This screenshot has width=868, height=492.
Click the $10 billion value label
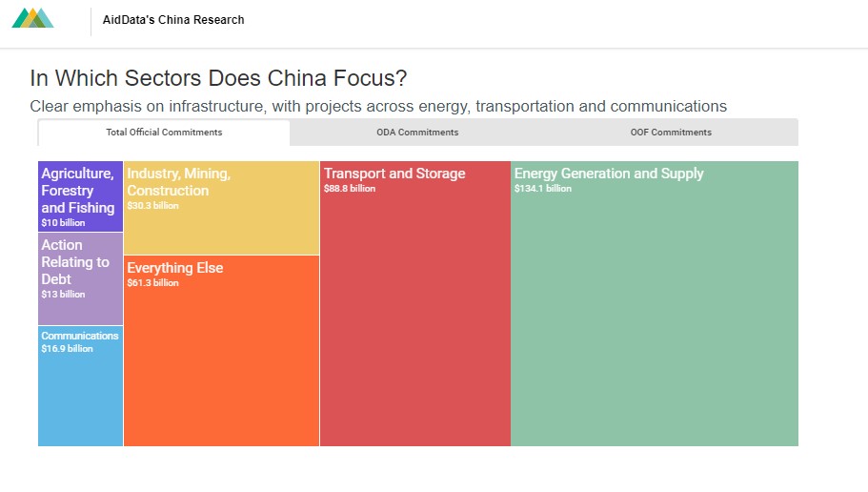point(63,223)
